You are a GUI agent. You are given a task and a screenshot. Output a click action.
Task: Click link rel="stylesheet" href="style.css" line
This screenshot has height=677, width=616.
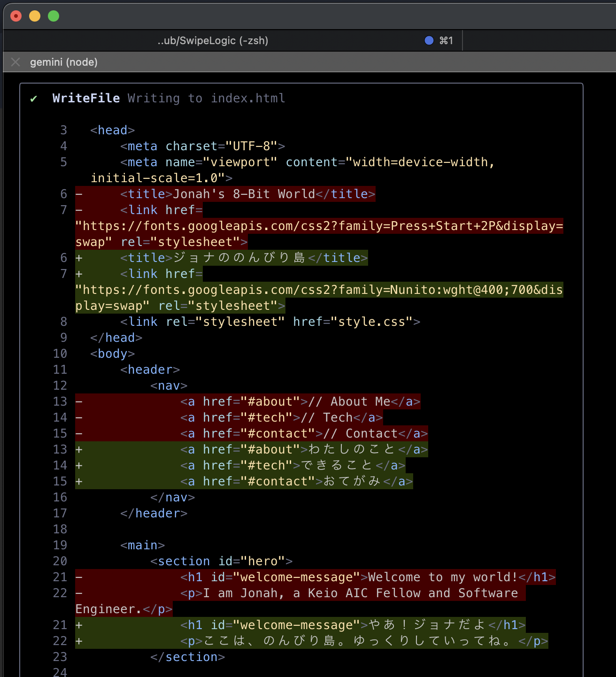tap(270, 322)
